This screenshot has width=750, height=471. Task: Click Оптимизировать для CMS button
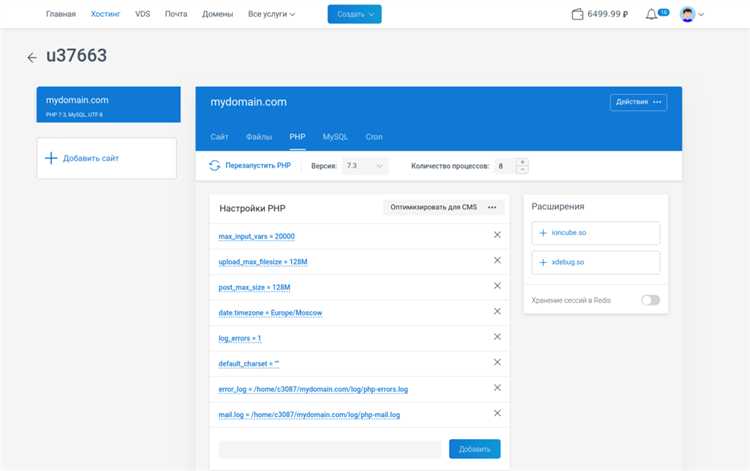coord(433,207)
